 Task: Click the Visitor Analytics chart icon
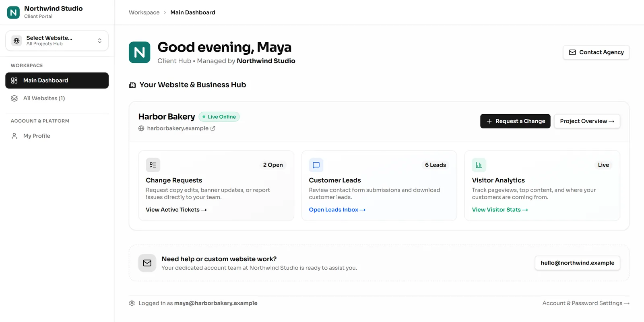point(479,165)
